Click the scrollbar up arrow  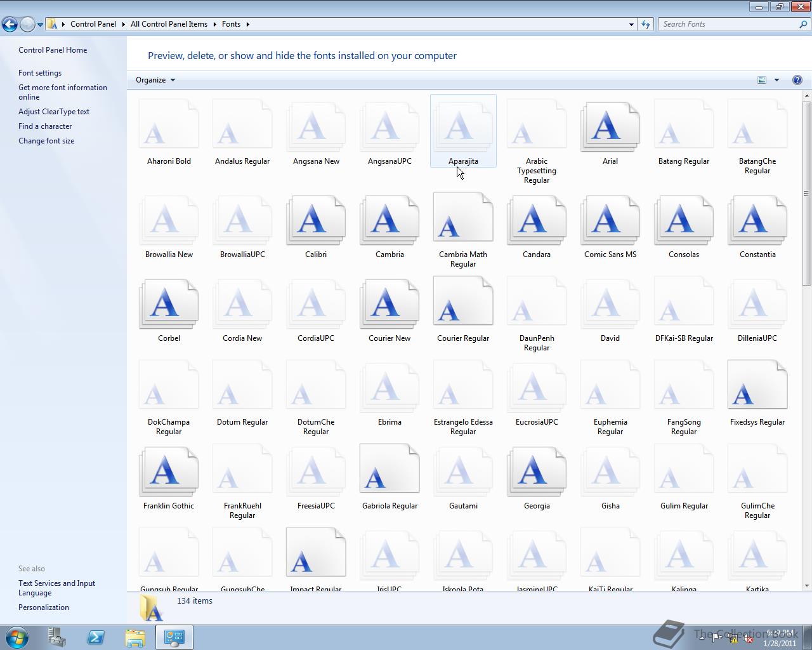[x=806, y=96]
